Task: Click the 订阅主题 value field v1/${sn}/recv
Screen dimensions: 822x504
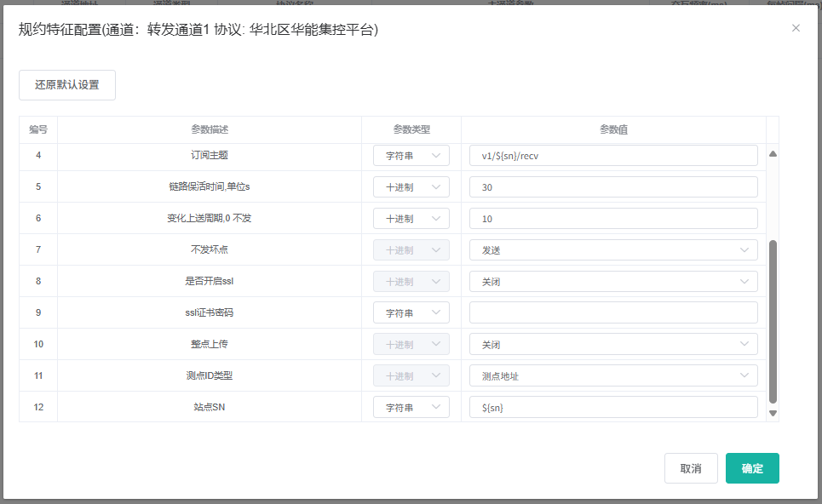Action: coord(613,156)
